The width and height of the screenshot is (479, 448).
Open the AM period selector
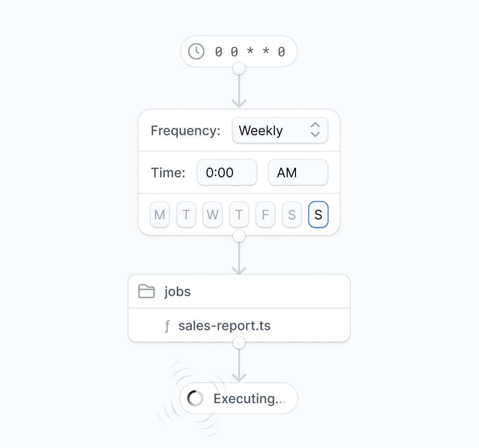298,173
